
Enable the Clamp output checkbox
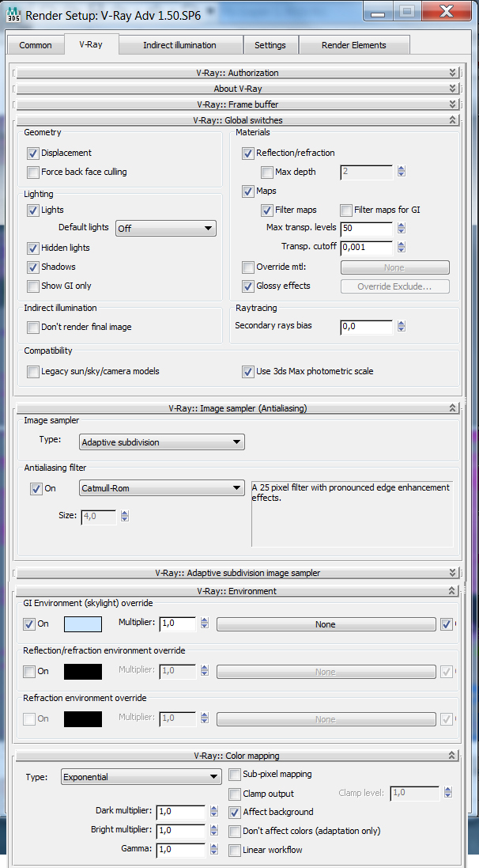point(235,794)
